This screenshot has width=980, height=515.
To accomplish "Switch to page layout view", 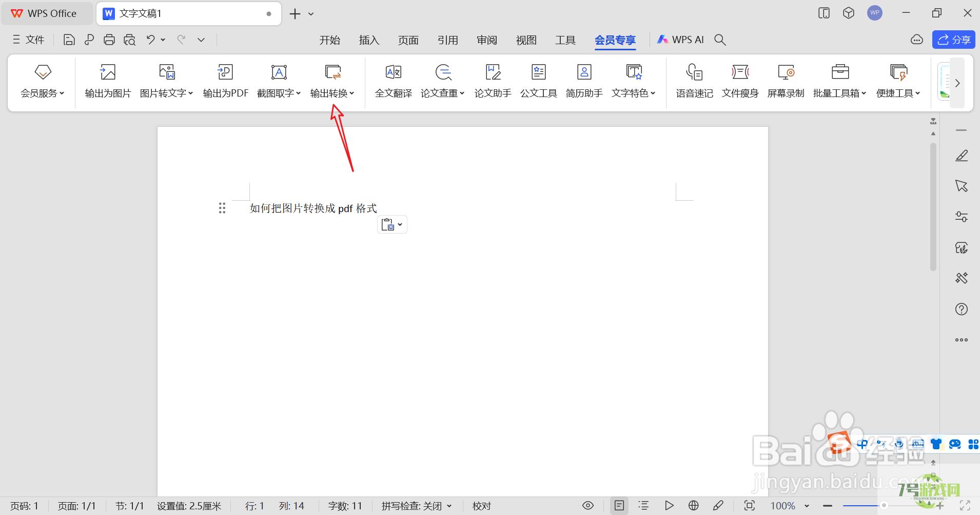I will pyautogui.click(x=619, y=506).
